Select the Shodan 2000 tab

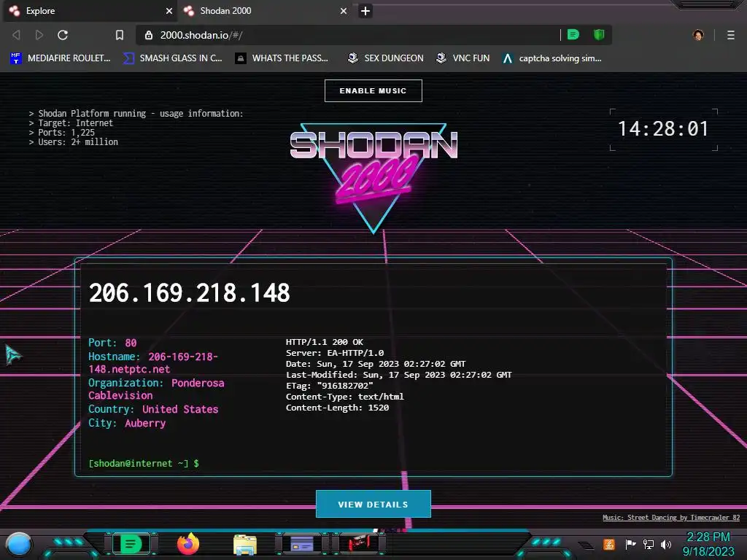click(266, 11)
